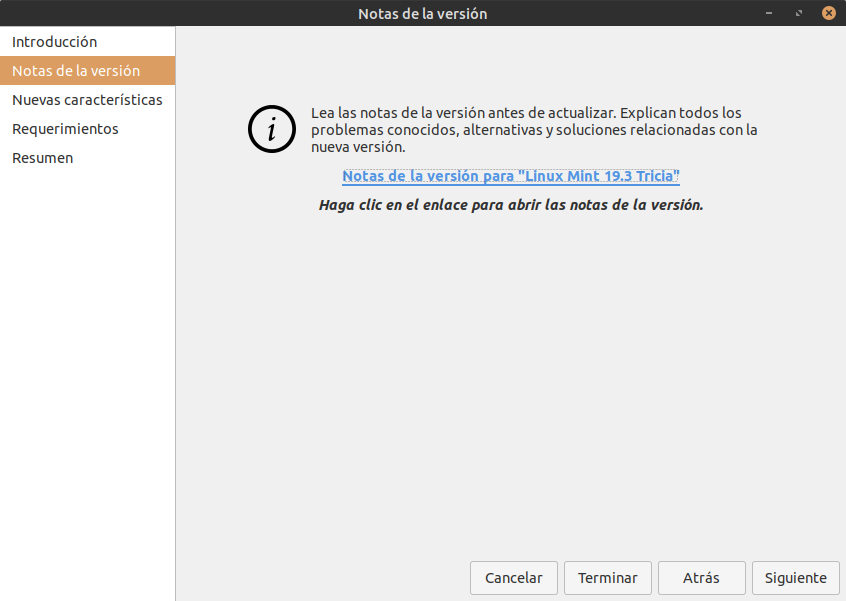Click the Cancelar button
The width and height of the screenshot is (846, 601).
(514, 578)
